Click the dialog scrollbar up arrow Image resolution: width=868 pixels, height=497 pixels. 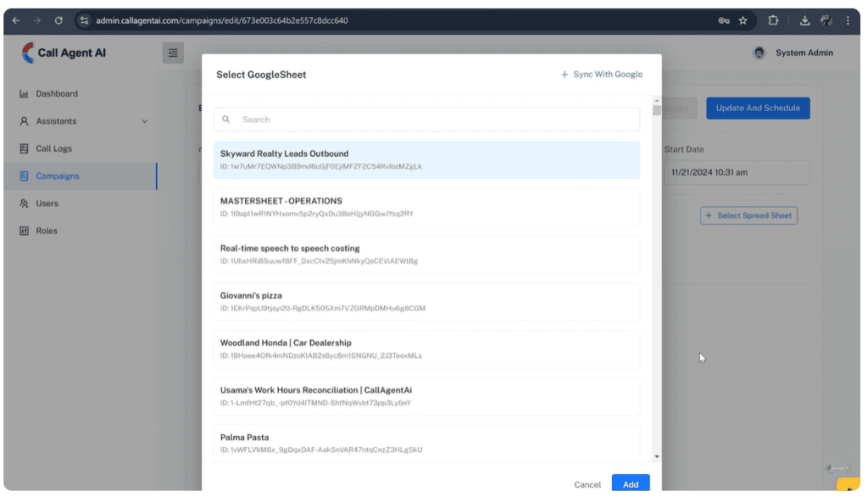tap(657, 101)
